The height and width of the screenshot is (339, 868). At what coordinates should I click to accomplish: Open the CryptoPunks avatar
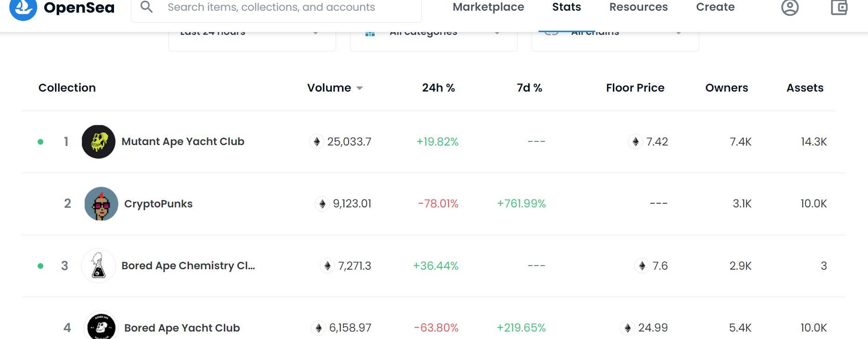[101, 204]
